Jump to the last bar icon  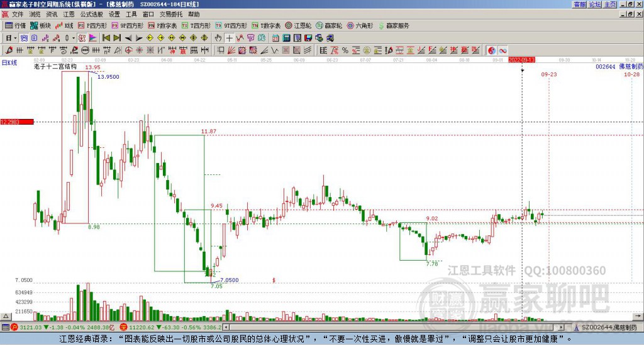click(117, 38)
